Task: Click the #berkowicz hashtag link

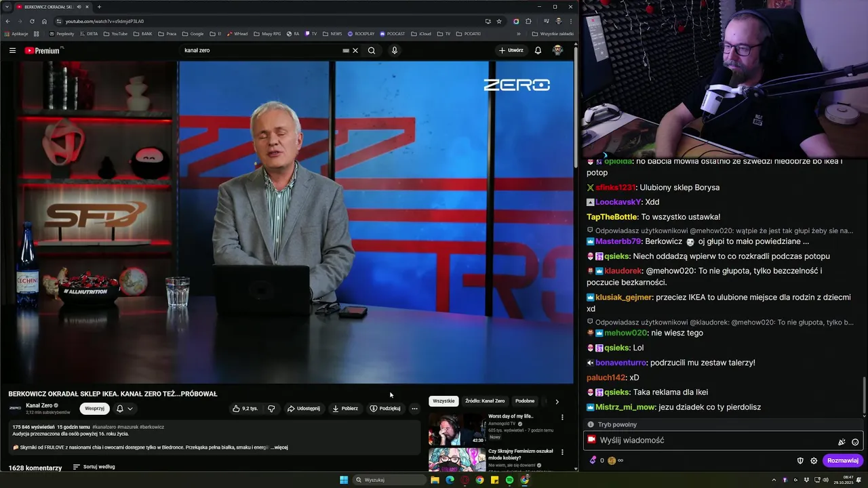Action: pos(152,427)
